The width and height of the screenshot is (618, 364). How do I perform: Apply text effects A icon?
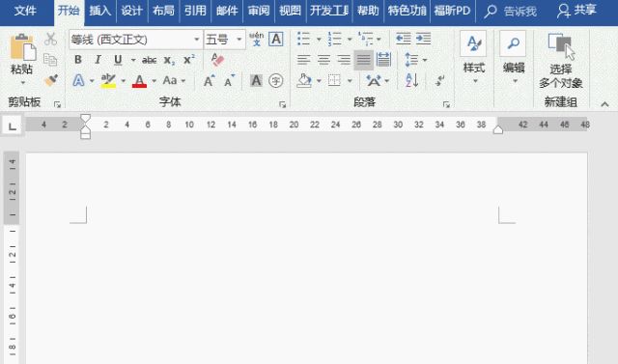[78, 81]
